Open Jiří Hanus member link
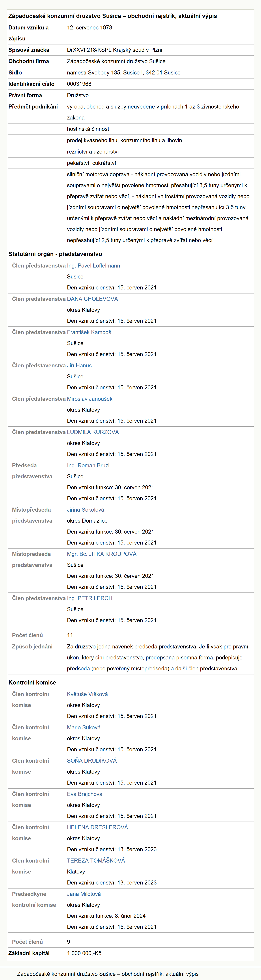 (79, 366)
